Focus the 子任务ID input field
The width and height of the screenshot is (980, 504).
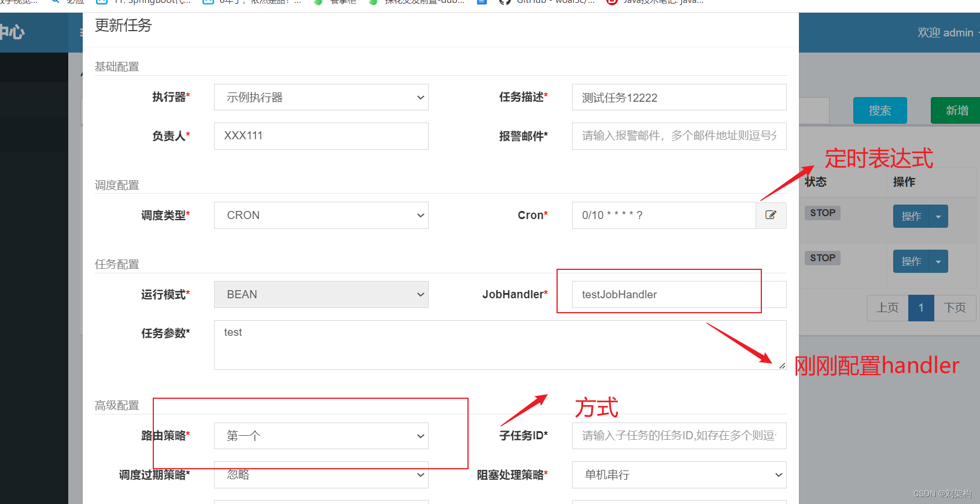(679, 436)
